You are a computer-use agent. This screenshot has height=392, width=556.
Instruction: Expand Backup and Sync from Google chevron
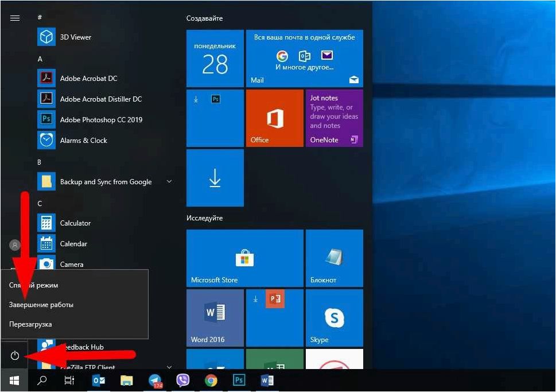(169, 181)
